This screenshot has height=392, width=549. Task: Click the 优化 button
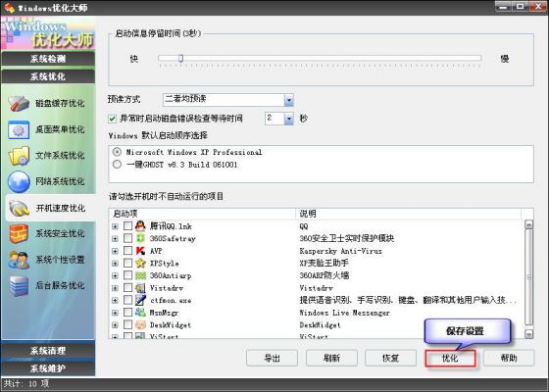450,358
